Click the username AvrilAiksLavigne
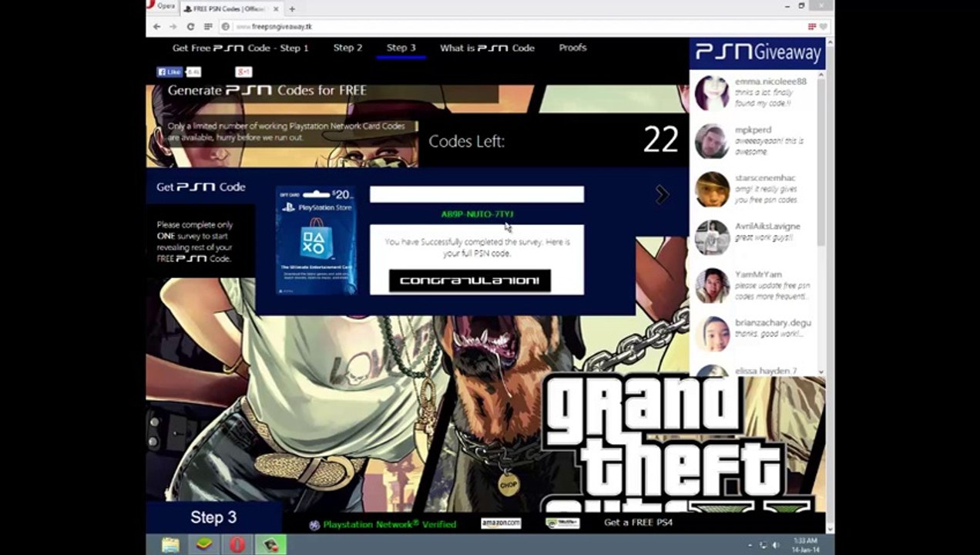 (x=767, y=227)
